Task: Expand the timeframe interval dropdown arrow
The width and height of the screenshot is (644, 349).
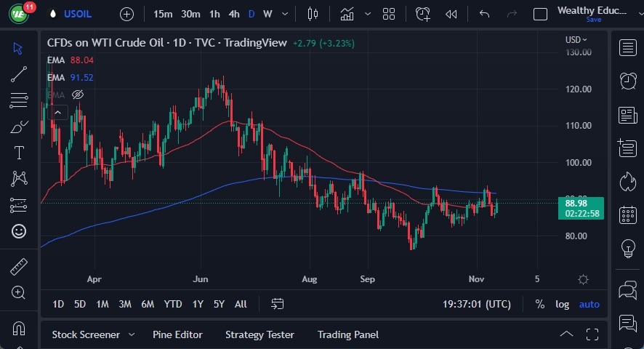Action: coord(284,14)
